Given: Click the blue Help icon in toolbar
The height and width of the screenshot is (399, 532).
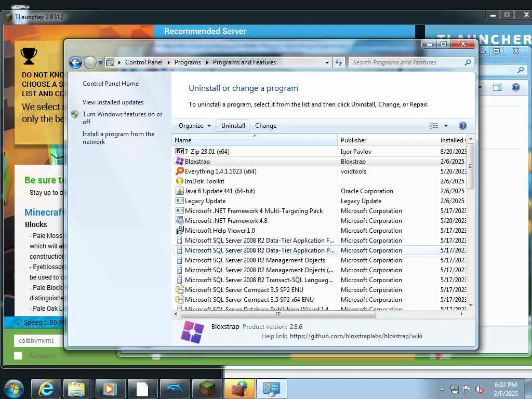Looking at the screenshot, I should [462, 126].
